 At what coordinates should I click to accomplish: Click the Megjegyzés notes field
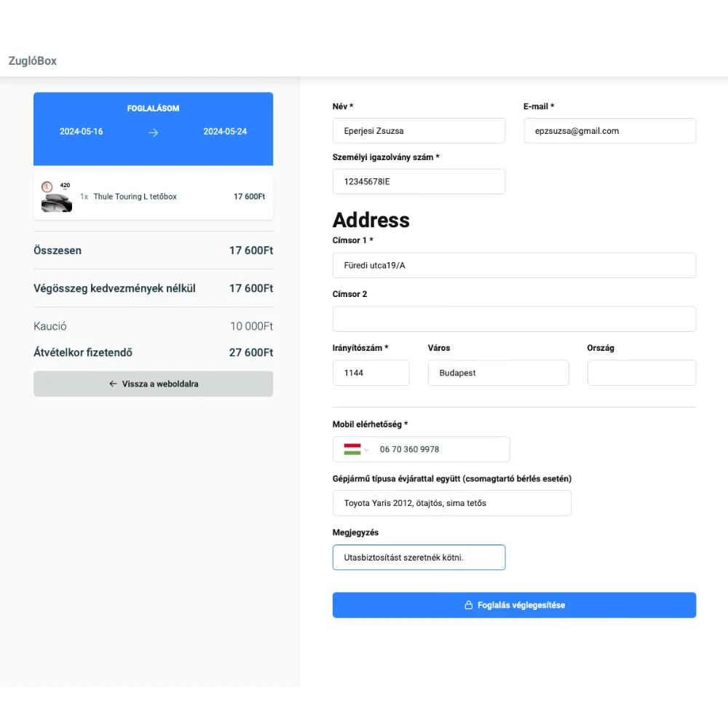click(x=419, y=558)
